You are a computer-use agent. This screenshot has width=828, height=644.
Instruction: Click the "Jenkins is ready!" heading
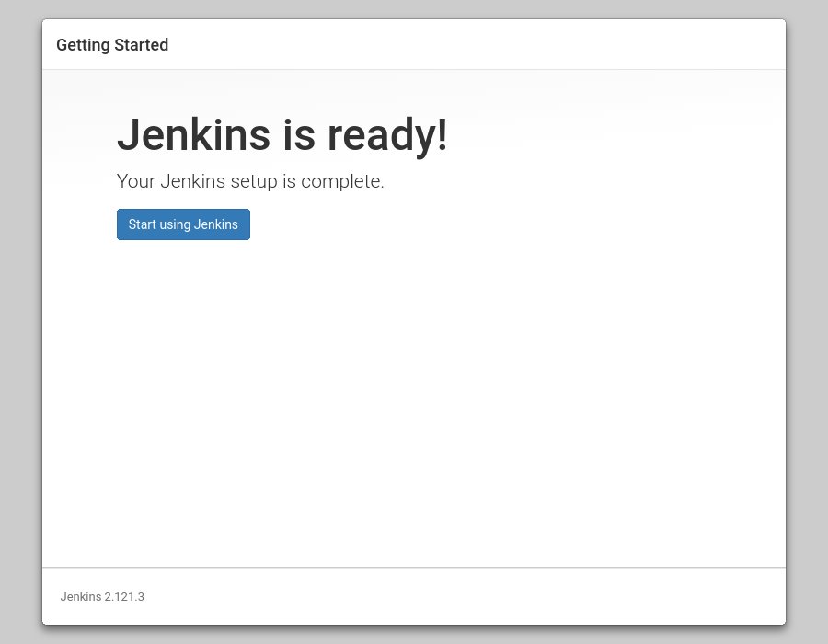coord(282,134)
